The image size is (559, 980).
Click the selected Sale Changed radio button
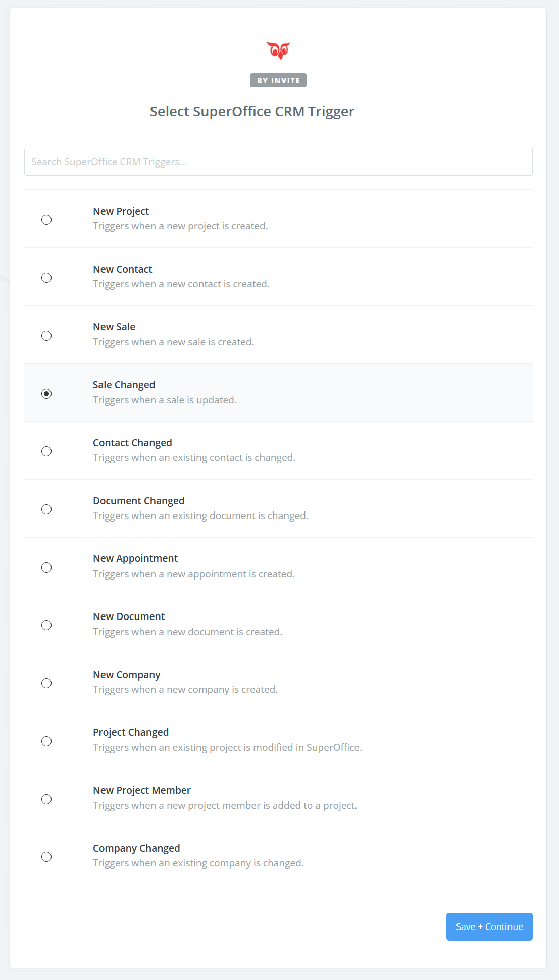point(46,394)
